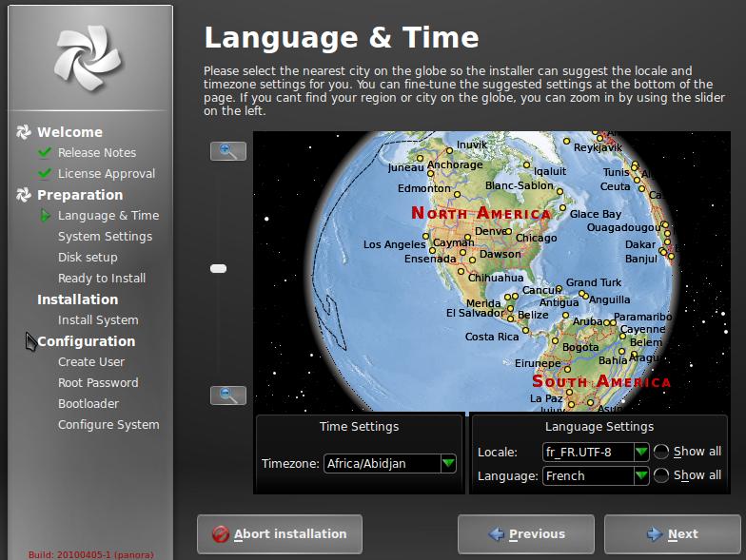746x560 pixels.
Task: Click the swirl icon next to Welcome
Action: (24, 132)
